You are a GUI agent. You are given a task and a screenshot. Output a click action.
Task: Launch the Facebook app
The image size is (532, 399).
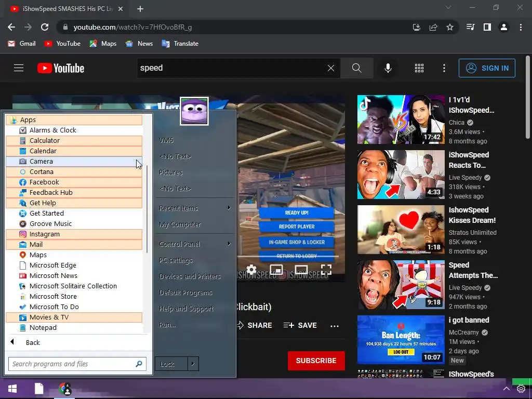pos(74,182)
